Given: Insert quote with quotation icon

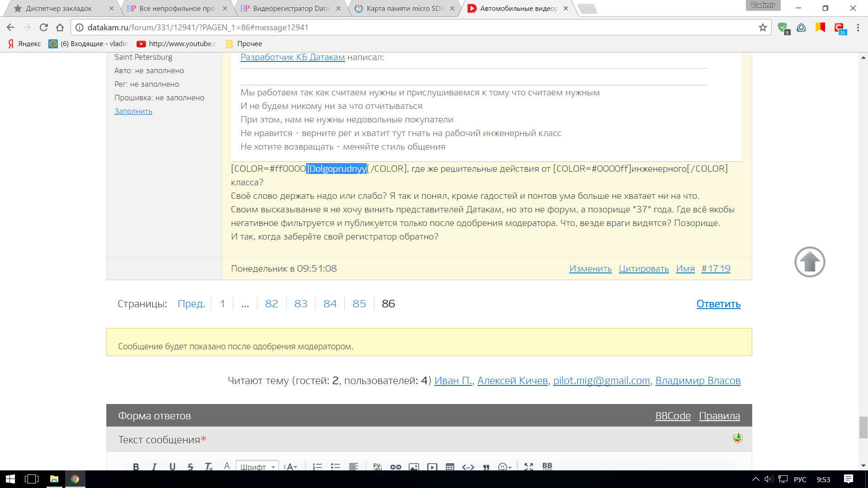Looking at the screenshot, I should click(x=486, y=467).
